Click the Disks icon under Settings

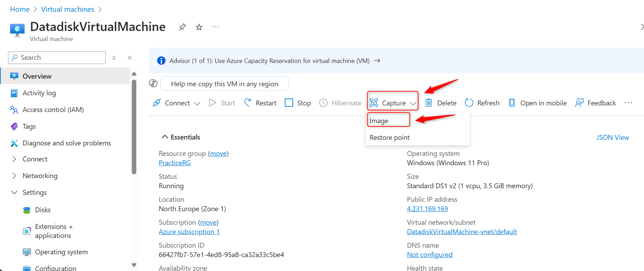pyautogui.click(x=27, y=210)
